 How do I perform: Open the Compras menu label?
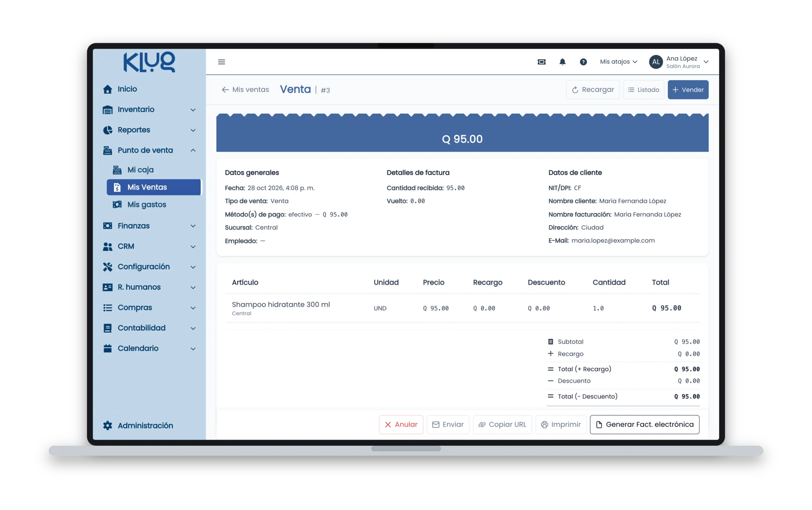click(135, 308)
